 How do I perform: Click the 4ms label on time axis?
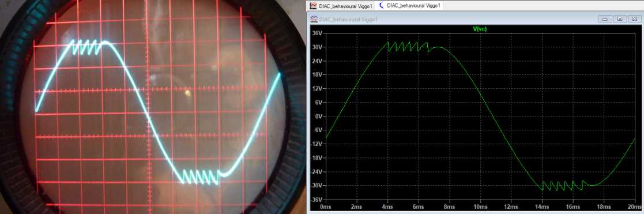click(387, 206)
